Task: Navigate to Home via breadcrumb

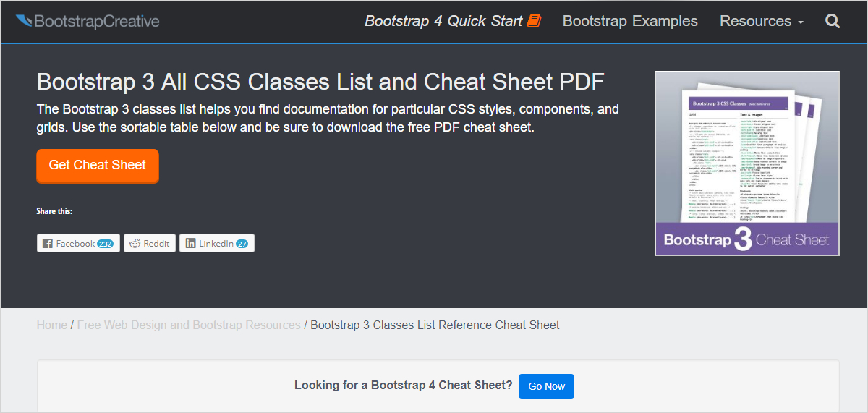Action: [52, 325]
